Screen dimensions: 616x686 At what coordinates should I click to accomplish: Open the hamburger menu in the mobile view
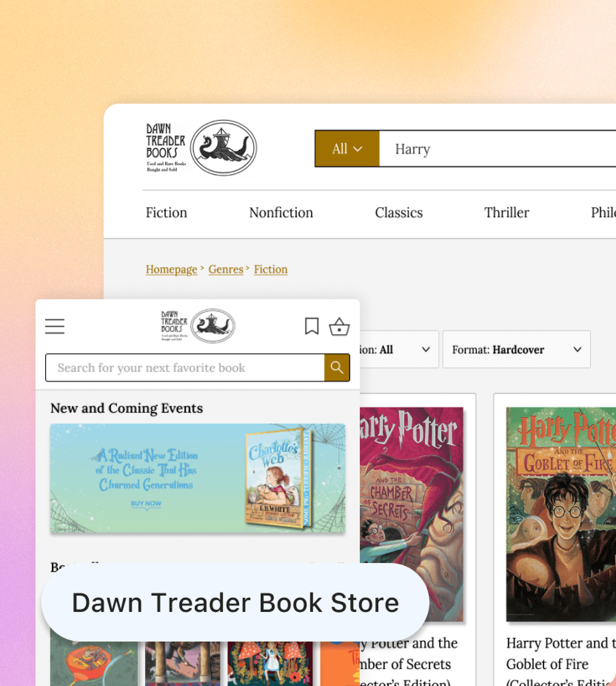[55, 326]
